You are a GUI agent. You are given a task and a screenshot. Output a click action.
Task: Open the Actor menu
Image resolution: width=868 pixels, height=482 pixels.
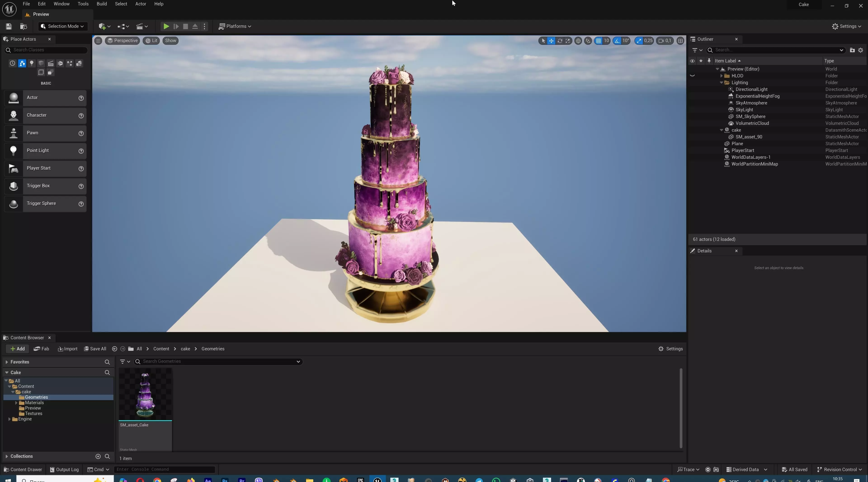[x=141, y=4]
